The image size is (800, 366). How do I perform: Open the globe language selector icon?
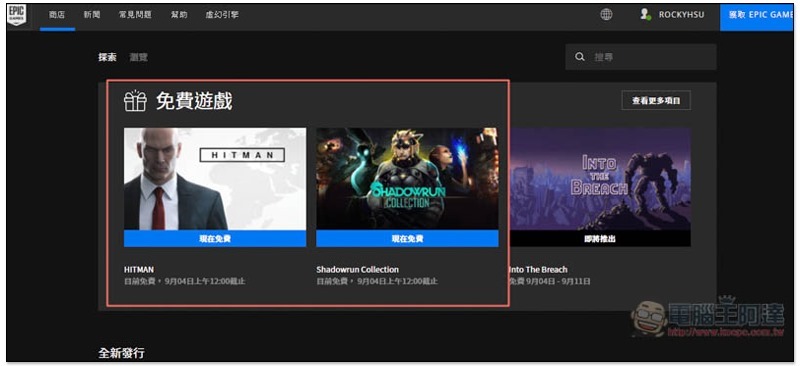pyautogui.click(x=606, y=15)
